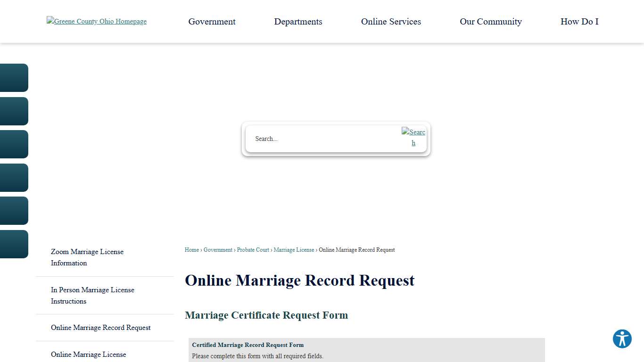Open the Our Community menu

click(491, 21)
